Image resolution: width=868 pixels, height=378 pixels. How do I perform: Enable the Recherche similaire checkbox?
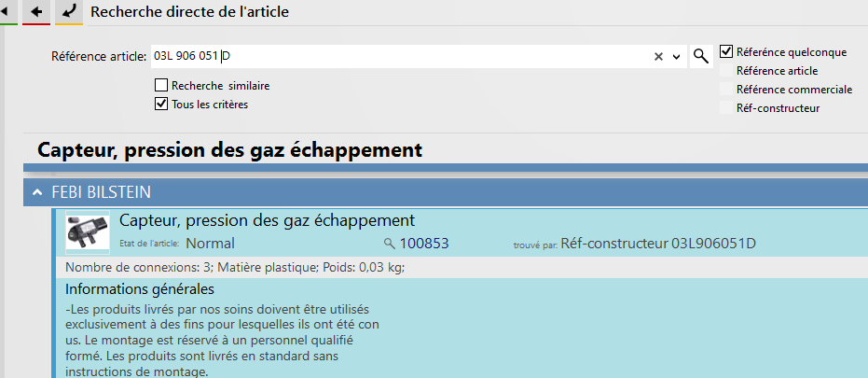coord(161,85)
